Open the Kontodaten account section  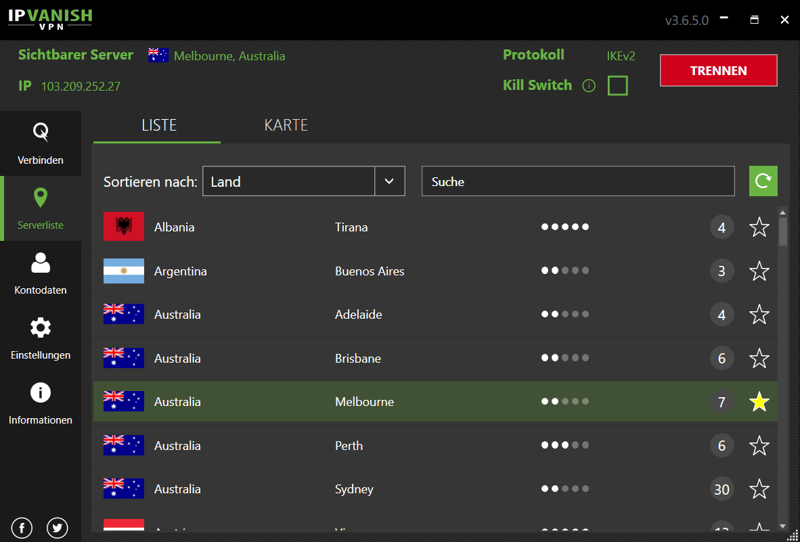[x=40, y=273]
